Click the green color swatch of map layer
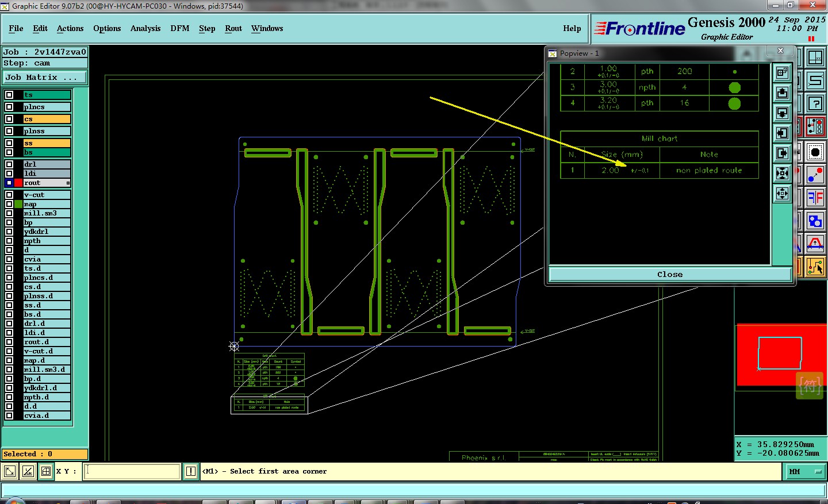The height and width of the screenshot is (504, 828). click(18, 204)
